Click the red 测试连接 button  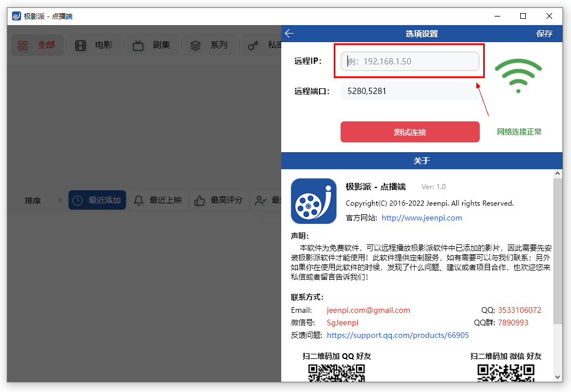click(410, 132)
